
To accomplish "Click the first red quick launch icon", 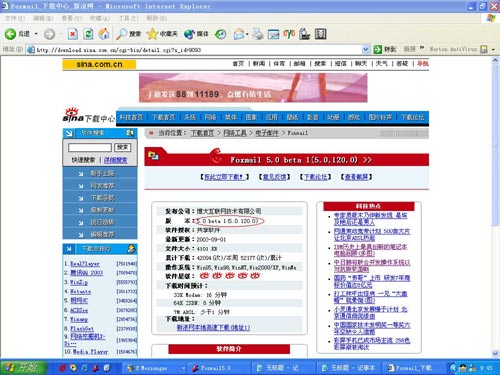I will click(x=62, y=368).
